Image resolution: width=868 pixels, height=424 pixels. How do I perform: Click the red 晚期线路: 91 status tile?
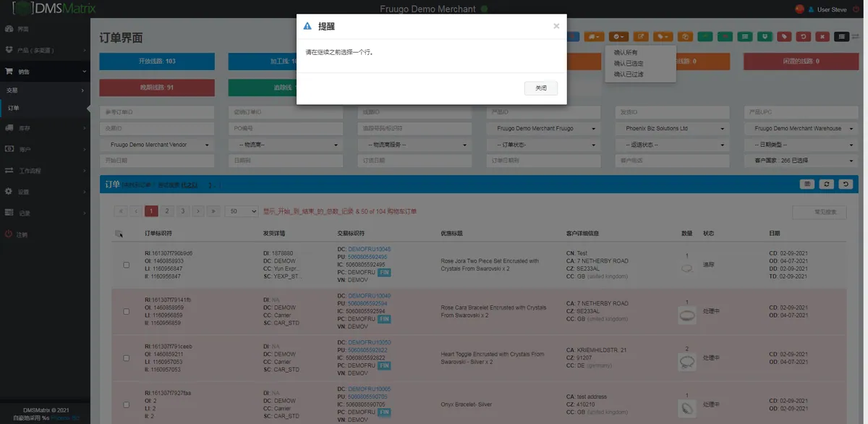(x=157, y=88)
